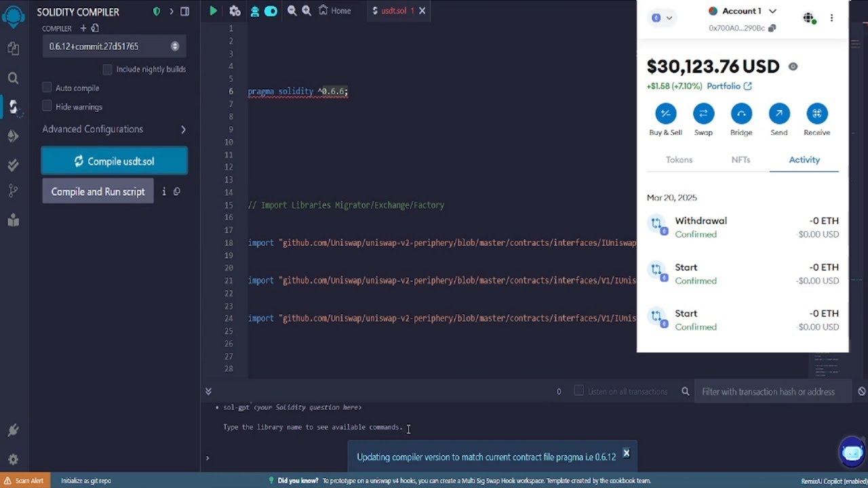Click the pragma solidity ^0.6.6 line
The image size is (868, 488).
[x=298, y=91]
